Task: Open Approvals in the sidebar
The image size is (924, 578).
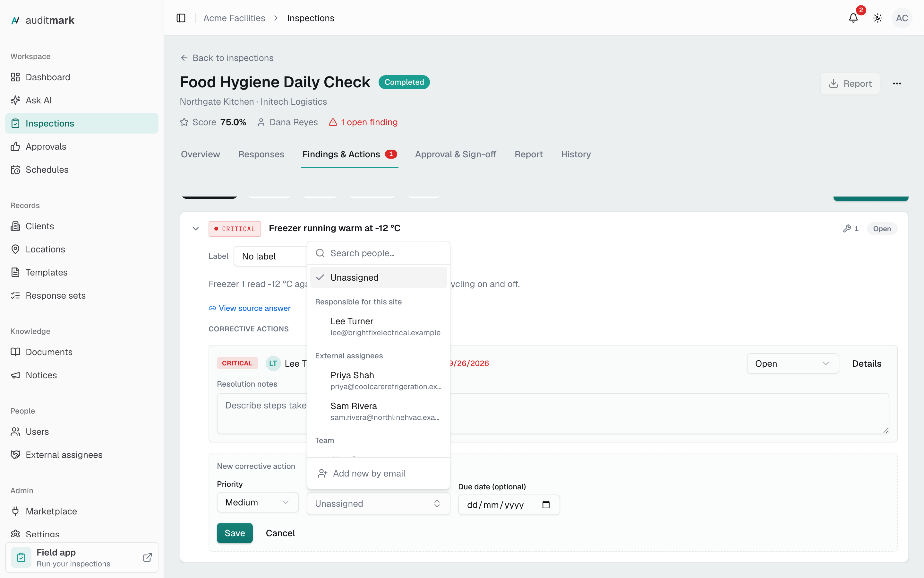Action: click(82, 146)
